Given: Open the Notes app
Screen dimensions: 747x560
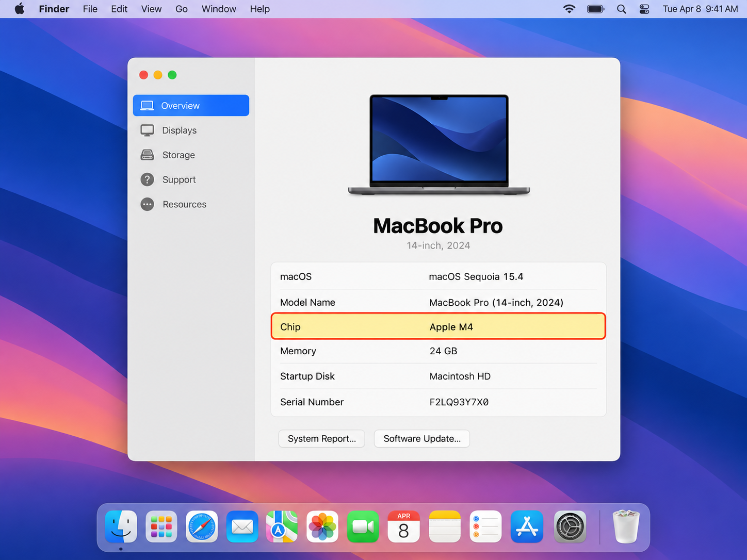Looking at the screenshot, I should point(445,527).
